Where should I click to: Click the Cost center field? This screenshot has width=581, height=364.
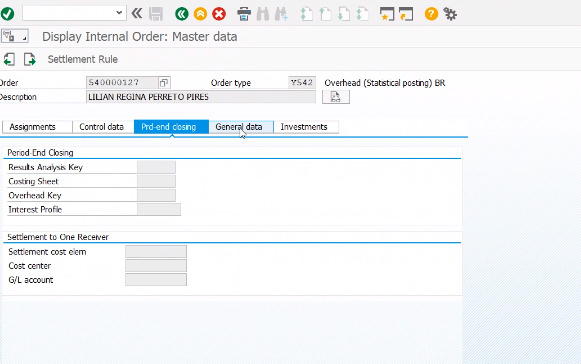[x=156, y=266]
